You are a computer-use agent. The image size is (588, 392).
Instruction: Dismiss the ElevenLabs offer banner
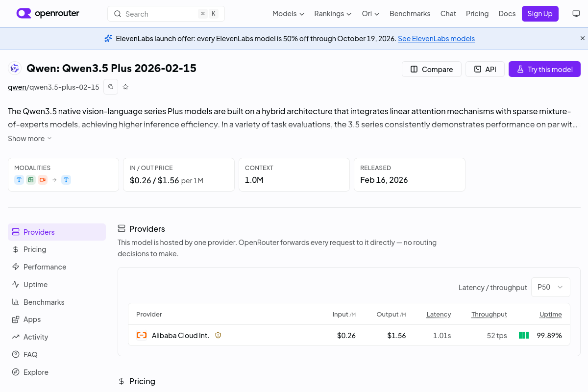point(583,38)
